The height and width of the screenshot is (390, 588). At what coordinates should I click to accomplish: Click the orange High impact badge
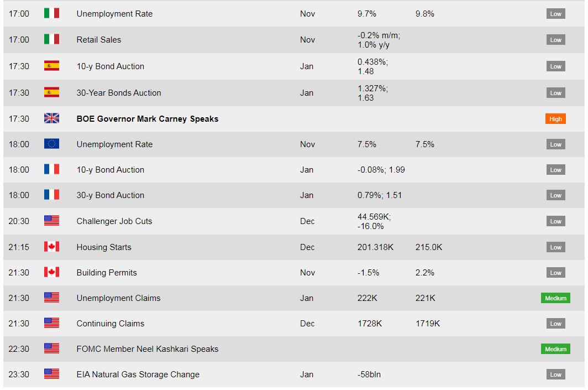click(555, 119)
